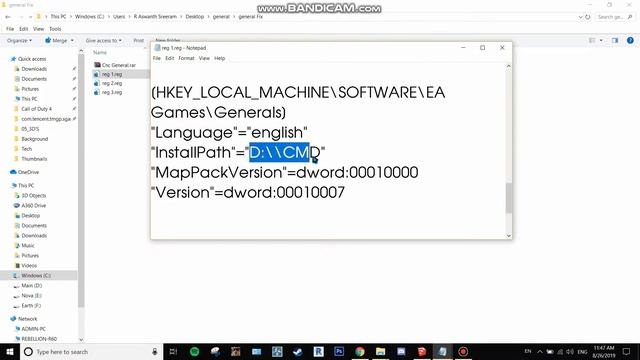This screenshot has width=640, height=360.
Task: Click the Users breadcrumb in address bar
Action: point(119,17)
